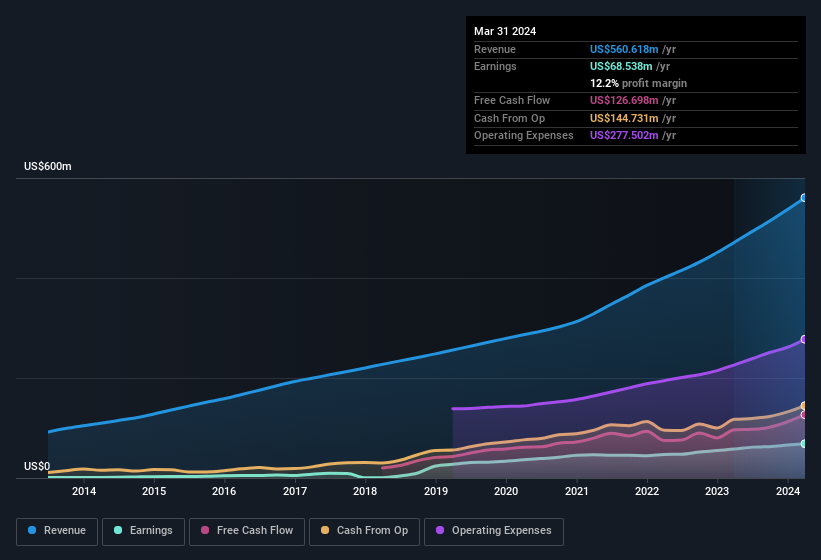Click the US$600m y-axis label
Screen dimensions: 821x560
pyautogui.click(x=48, y=166)
